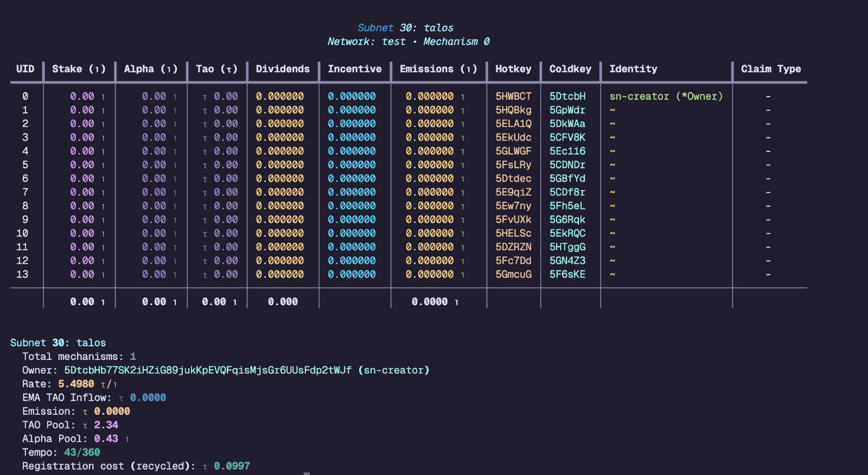This screenshot has height=475, width=868.
Task: Select the Registration cost value 0.0997
Action: pos(232,466)
